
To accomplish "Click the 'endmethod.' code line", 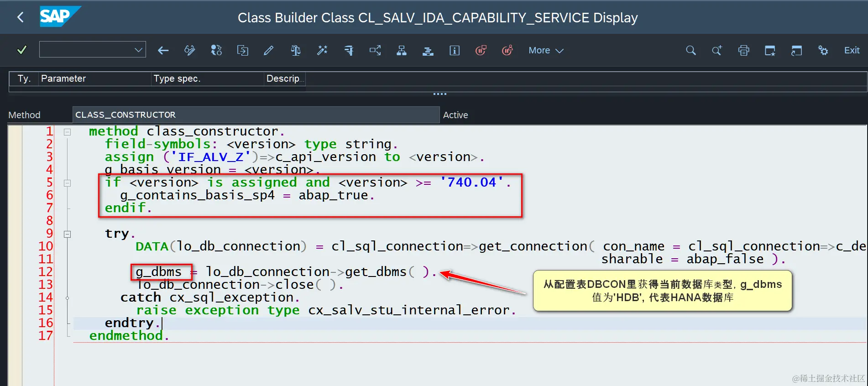I will pyautogui.click(x=129, y=335).
